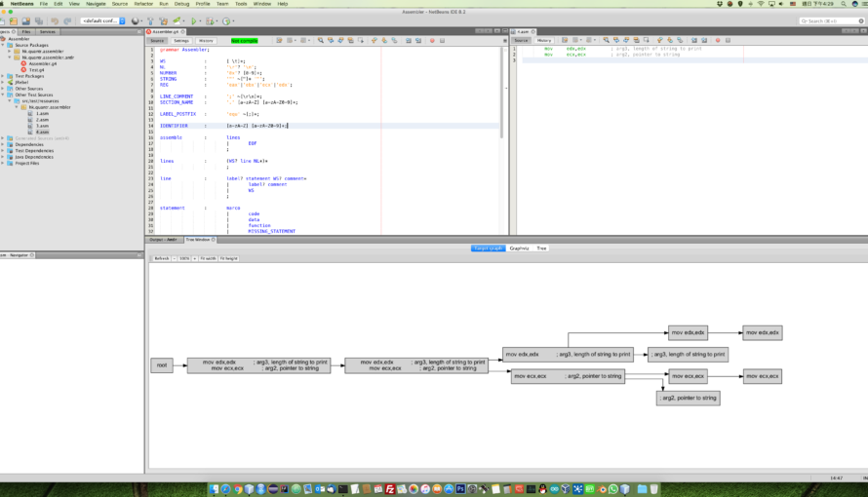The height and width of the screenshot is (497, 868).
Task: Click the plus zoom-in button in Tree Window
Action: (194, 258)
